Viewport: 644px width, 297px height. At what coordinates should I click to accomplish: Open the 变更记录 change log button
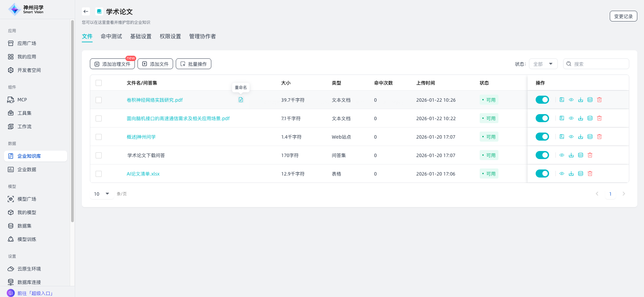coord(623,16)
